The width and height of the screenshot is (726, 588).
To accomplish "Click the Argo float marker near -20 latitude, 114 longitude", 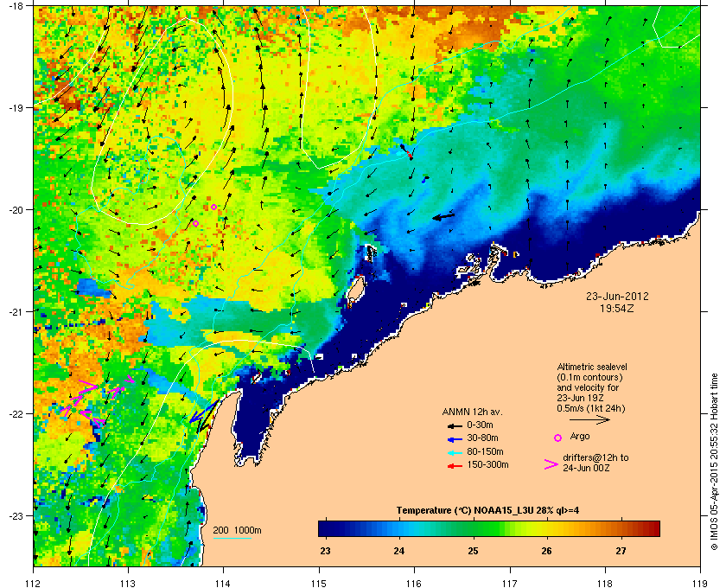I will click(213, 208).
